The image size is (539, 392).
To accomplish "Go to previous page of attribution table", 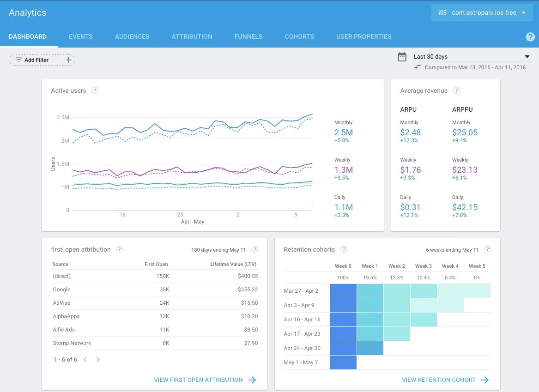I will pyautogui.click(x=85, y=359).
